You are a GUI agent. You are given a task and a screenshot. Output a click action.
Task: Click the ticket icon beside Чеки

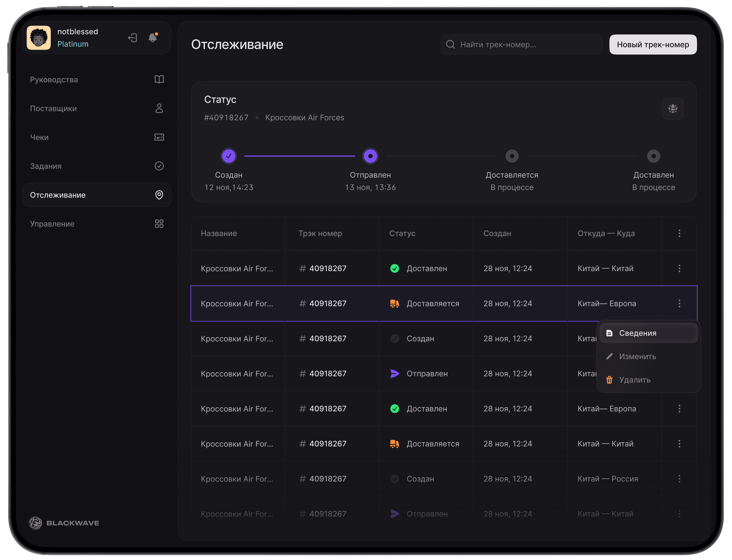(x=159, y=137)
